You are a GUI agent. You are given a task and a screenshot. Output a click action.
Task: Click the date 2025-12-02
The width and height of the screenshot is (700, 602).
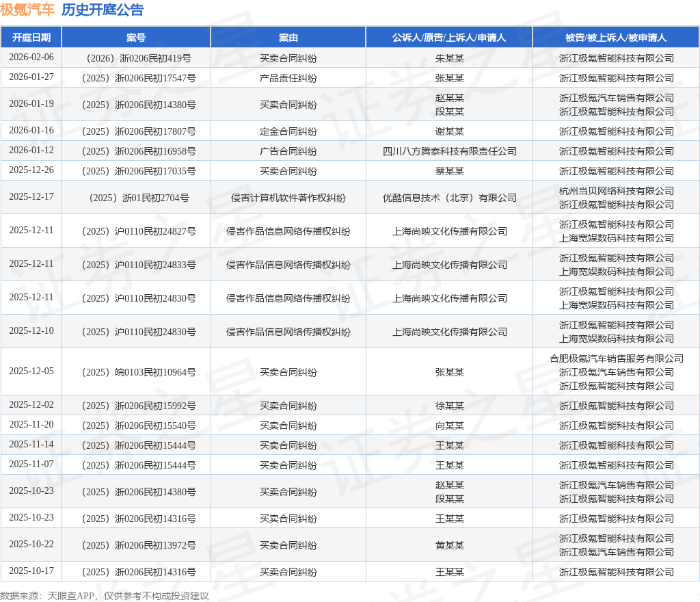(x=31, y=404)
